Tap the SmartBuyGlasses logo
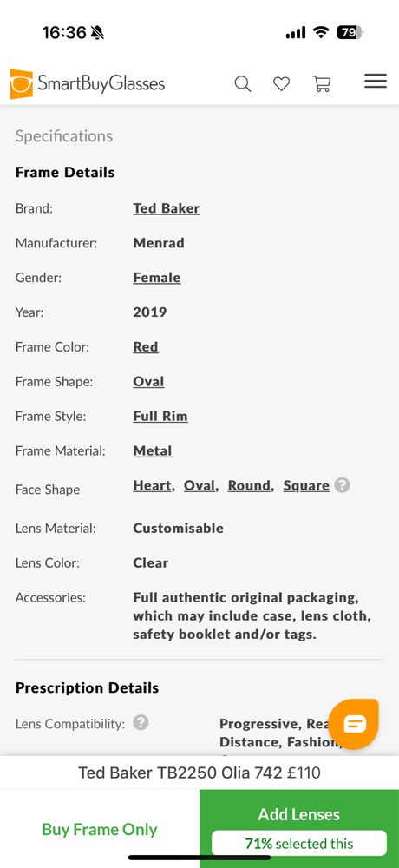The height and width of the screenshot is (868, 399). 88,83
